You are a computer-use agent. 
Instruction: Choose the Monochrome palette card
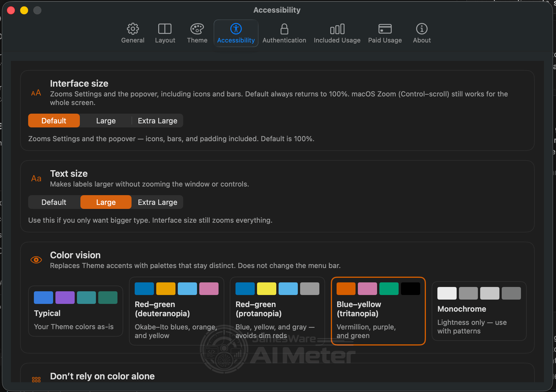tap(479, 311)
